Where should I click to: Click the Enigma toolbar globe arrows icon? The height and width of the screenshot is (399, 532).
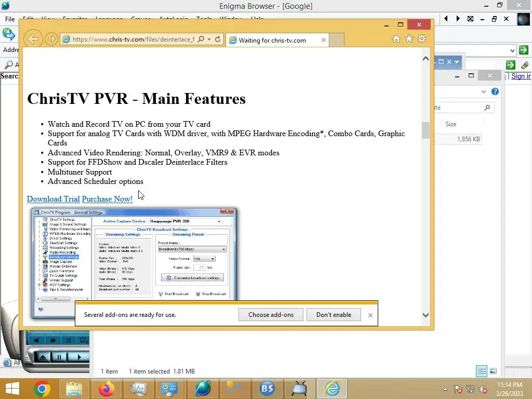pos(8,34)
